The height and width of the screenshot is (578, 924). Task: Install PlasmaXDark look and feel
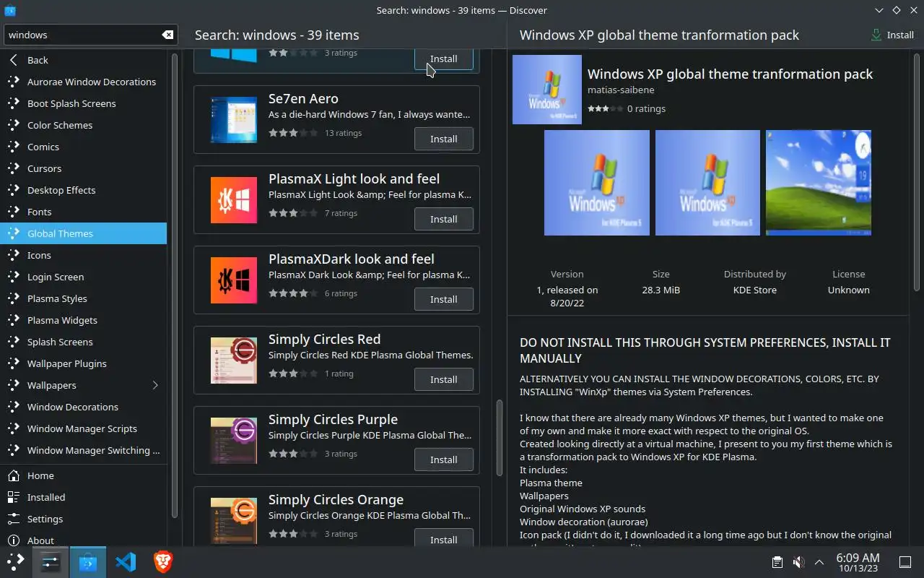[444, 299]
